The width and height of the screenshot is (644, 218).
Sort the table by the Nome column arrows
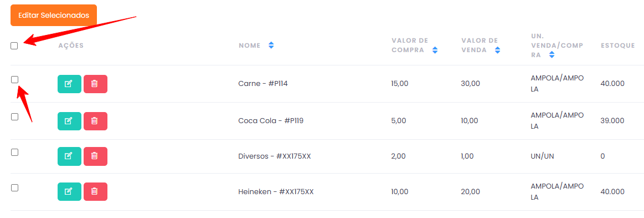tap(271, 45)
